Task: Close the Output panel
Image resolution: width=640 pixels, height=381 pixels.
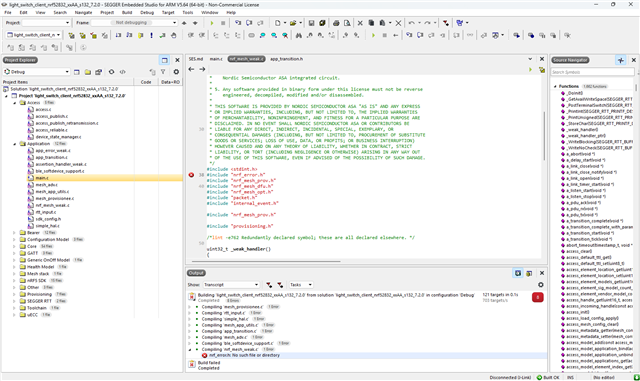Action: 542,273
